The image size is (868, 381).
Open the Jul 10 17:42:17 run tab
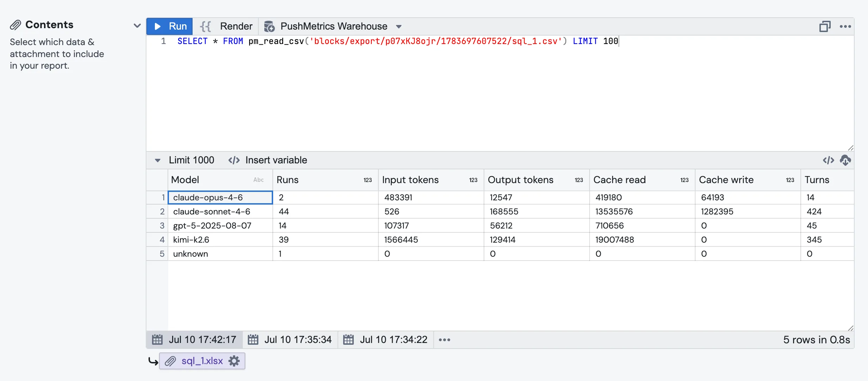coord(194,340)
